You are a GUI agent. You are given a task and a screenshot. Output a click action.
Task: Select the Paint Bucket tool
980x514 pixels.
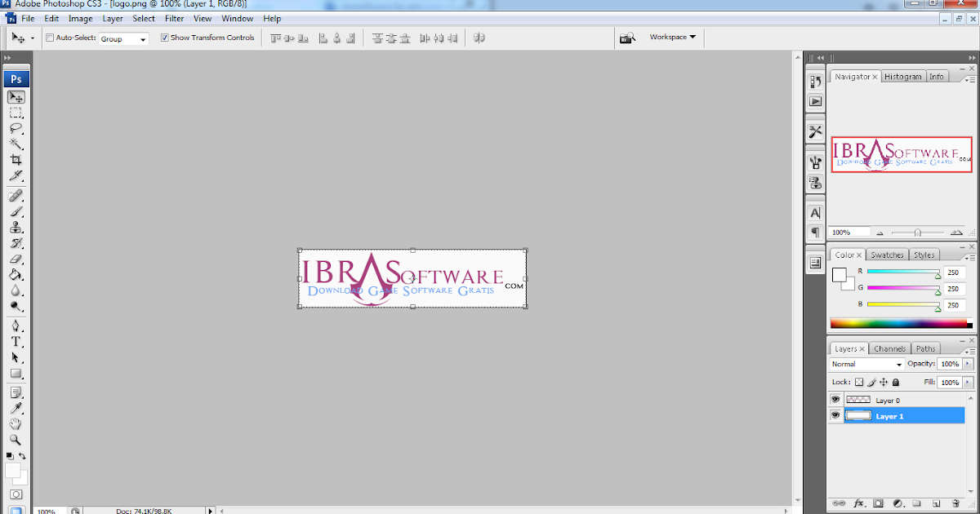tap(16, 275)
